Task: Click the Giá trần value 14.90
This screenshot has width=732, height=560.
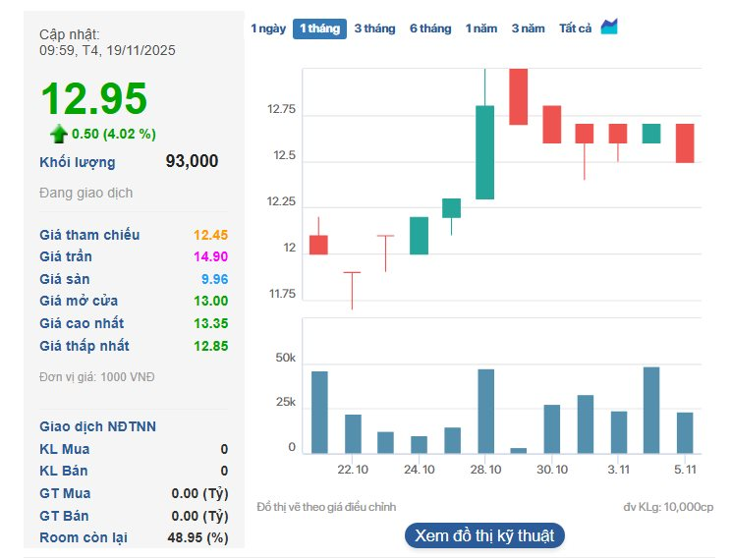Action: [210, 256]
